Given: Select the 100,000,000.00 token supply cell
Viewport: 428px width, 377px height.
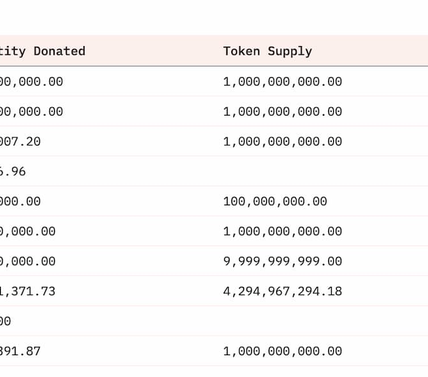Looking at the screenshot, I should [x=275, y=201].
